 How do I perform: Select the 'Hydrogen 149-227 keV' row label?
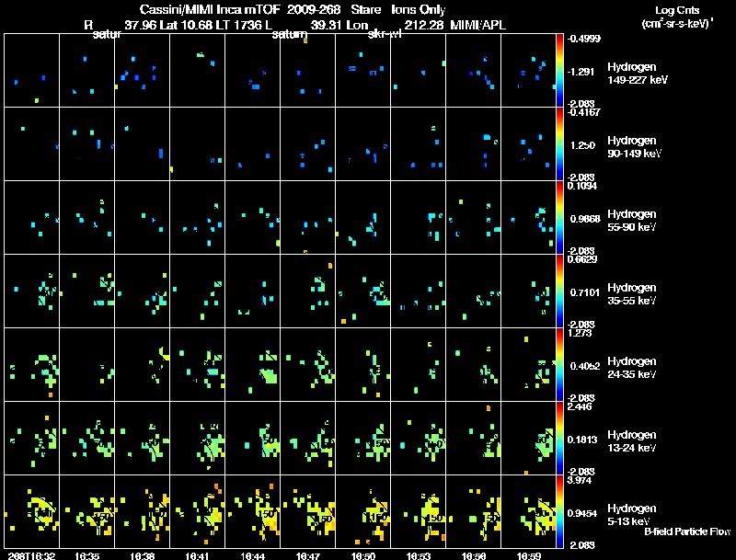click(x=638, y=74)
